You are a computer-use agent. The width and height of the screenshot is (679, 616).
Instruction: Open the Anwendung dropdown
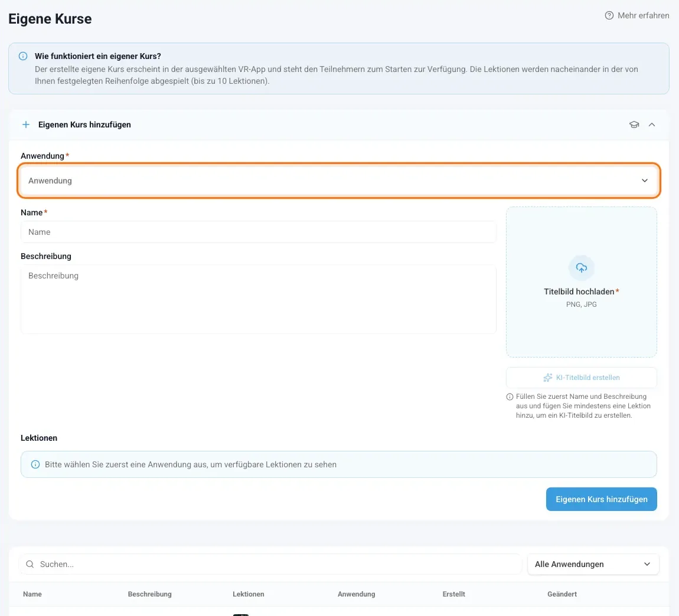pyautogui.click(x=339, y=181)
